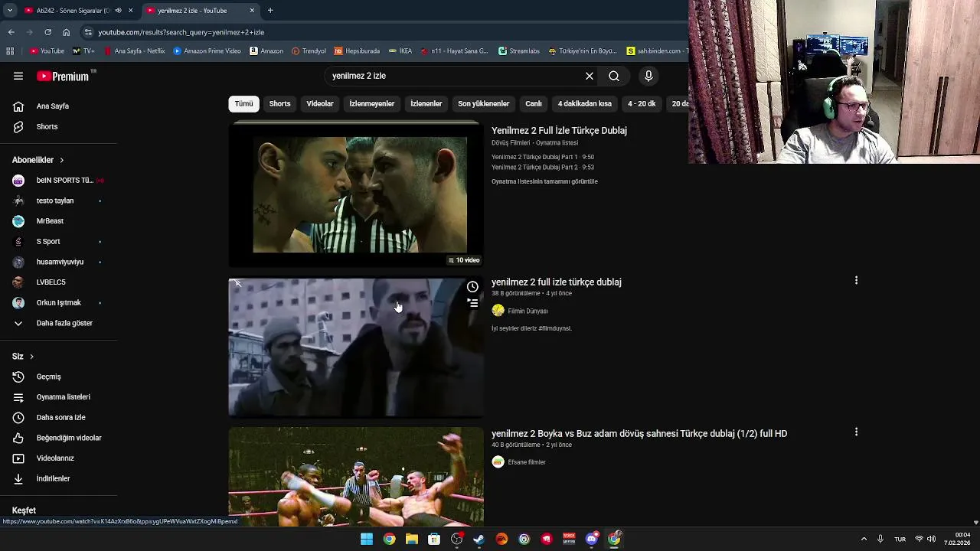The height and width of the screenshot is (551, 980).
Task: Expand Abonelikler subscriptions section
Action: click(38, 160)
